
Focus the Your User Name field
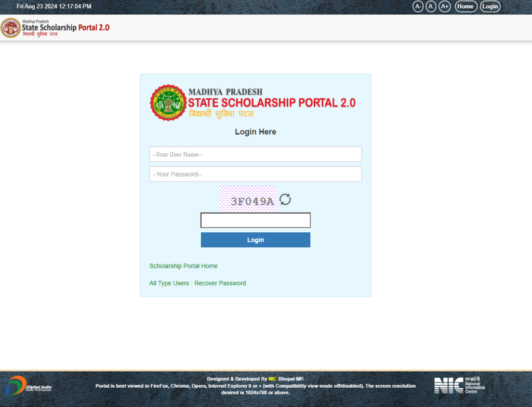point(256,154)
